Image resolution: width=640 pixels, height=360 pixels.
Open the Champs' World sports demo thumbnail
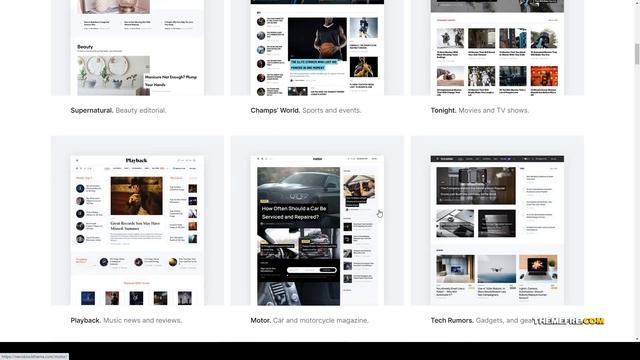(317, 48)
